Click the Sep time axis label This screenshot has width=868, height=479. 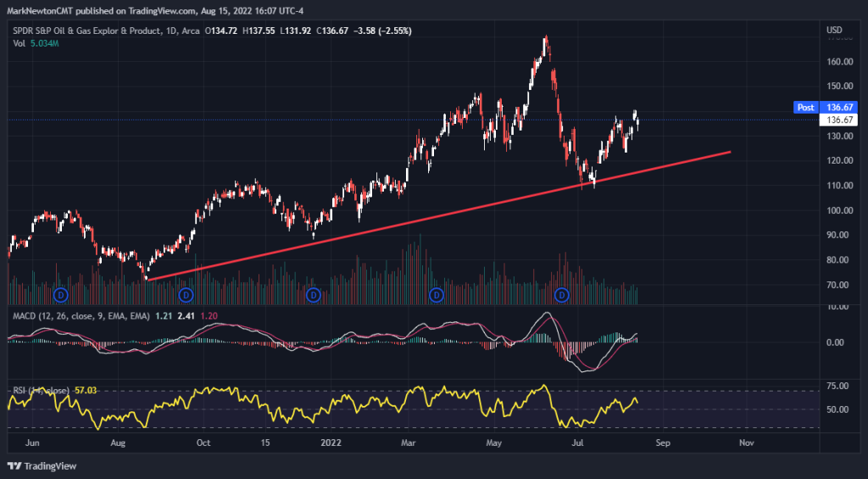coord(663,443)
